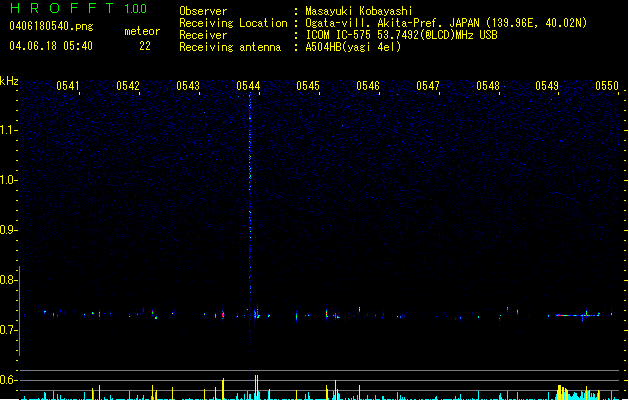Click the date stamp 04.06.18 05:40

51,46
